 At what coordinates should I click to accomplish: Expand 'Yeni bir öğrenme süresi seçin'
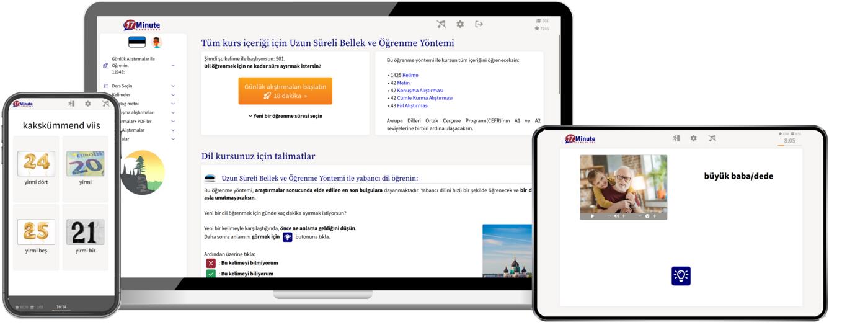coord(285,116)
